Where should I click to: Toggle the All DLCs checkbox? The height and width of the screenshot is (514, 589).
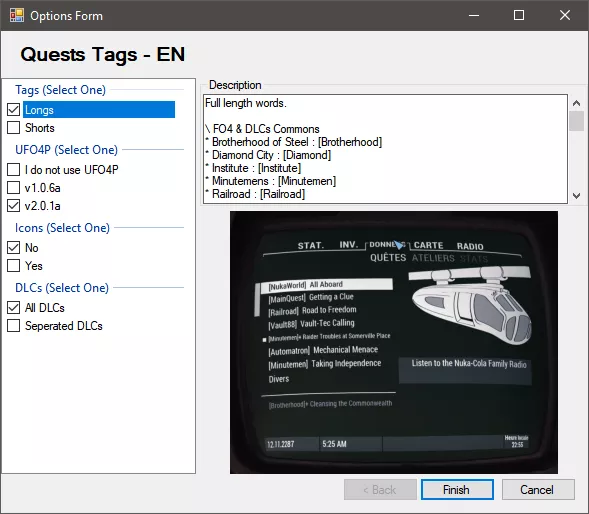(14, 308)
